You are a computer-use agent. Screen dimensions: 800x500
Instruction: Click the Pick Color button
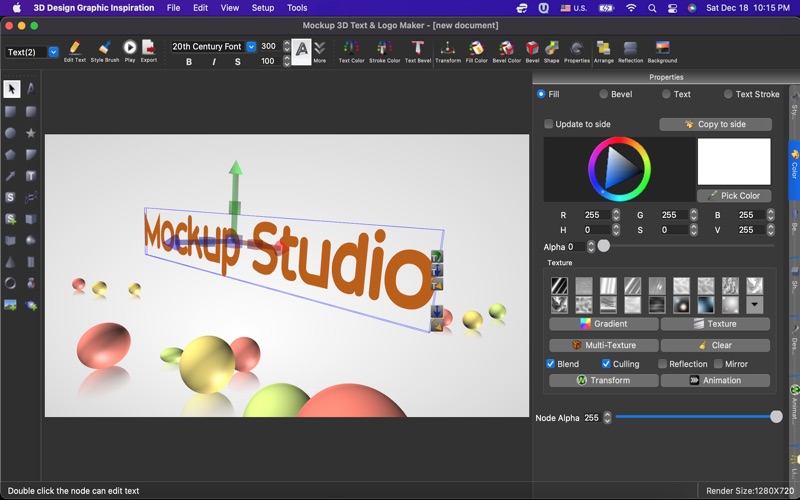pos(734,195)
